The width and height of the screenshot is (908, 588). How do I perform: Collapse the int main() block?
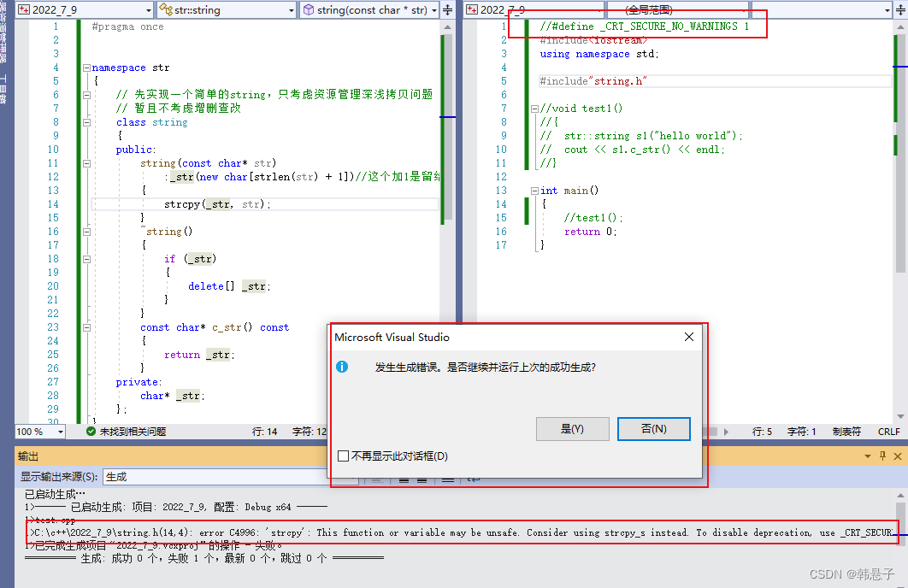pos(535,191)
